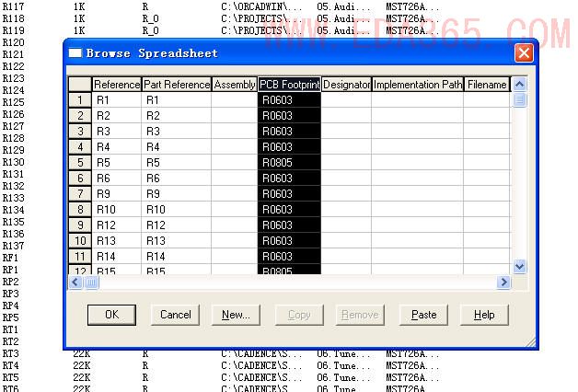Select R118 in background parts list
Screen dimensions: 578x392
[x=13, y=18]
